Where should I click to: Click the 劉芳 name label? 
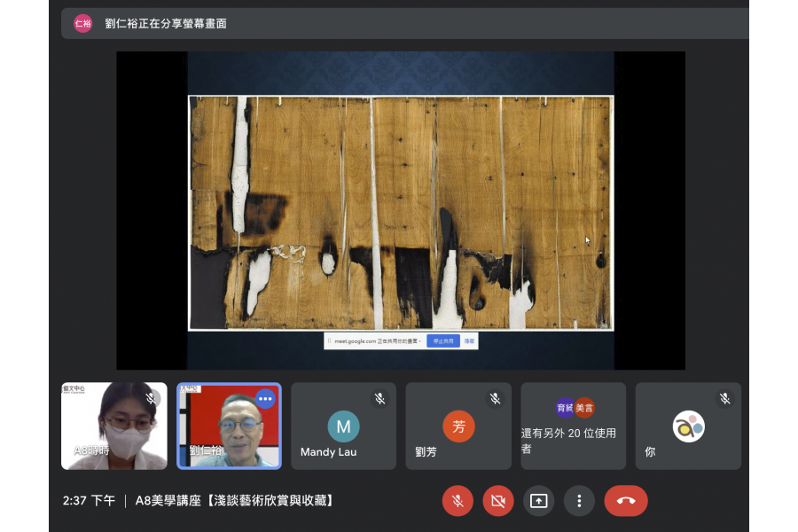click(426, 451)
